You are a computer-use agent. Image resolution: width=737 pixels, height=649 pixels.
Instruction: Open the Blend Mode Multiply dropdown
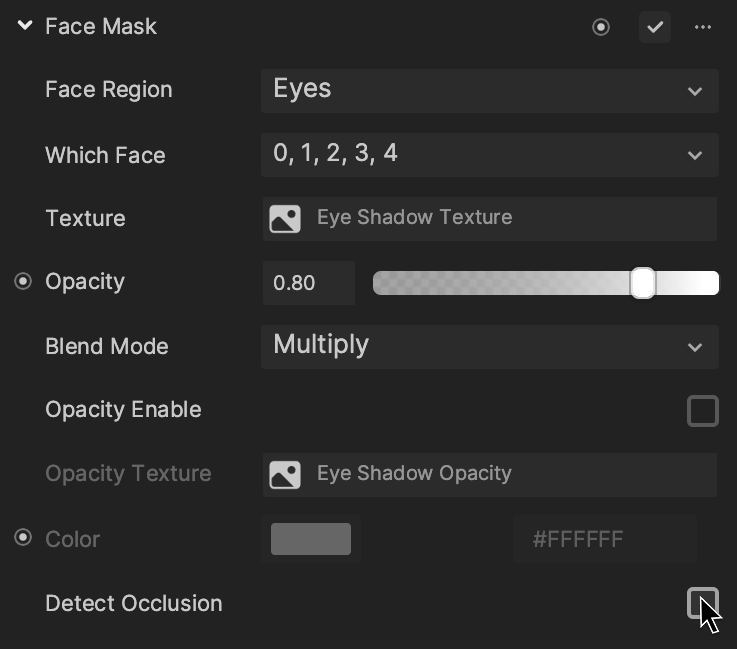coord(490,347)
